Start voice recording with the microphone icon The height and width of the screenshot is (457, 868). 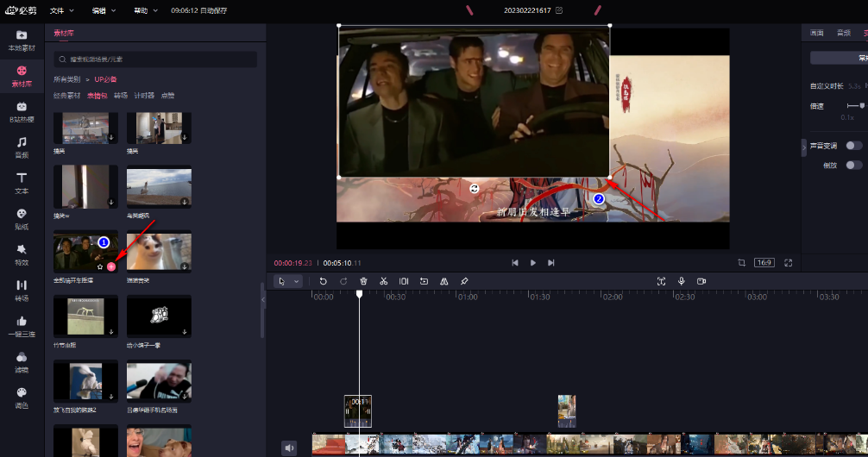coord(682,281)
